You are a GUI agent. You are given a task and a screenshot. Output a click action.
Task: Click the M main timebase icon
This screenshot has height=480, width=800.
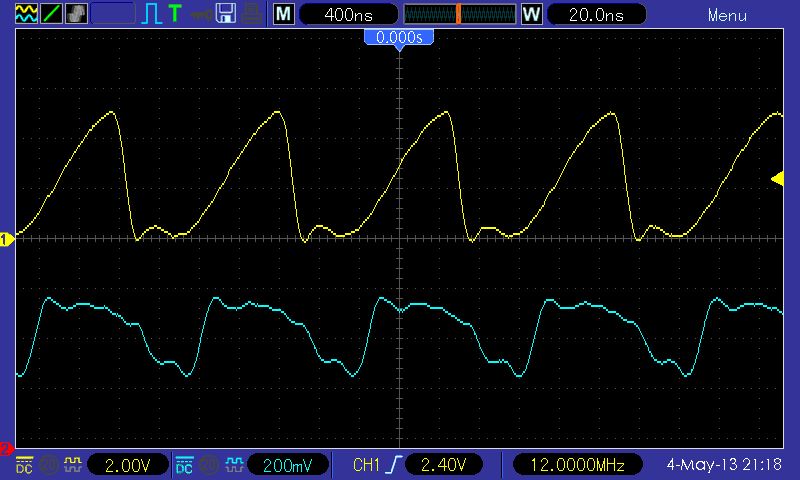click(x=284, y=14)
